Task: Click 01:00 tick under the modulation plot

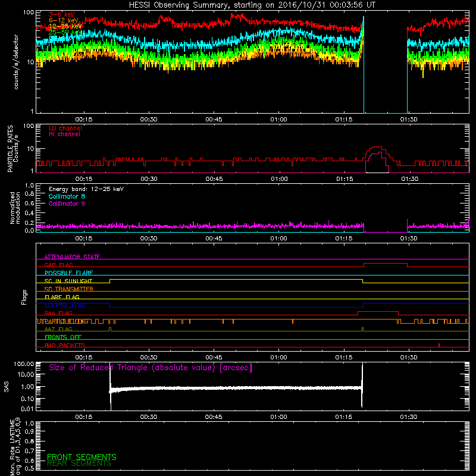Action: click(x=278, y=239)
